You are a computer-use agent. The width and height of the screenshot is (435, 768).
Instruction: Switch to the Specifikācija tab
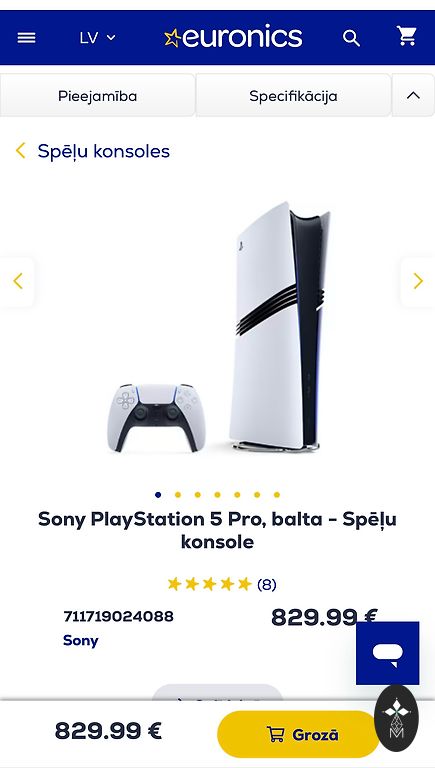293,96
